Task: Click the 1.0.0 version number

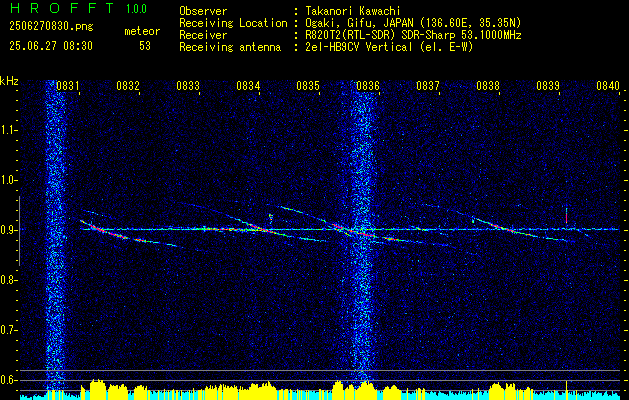Action: (136, 8)
